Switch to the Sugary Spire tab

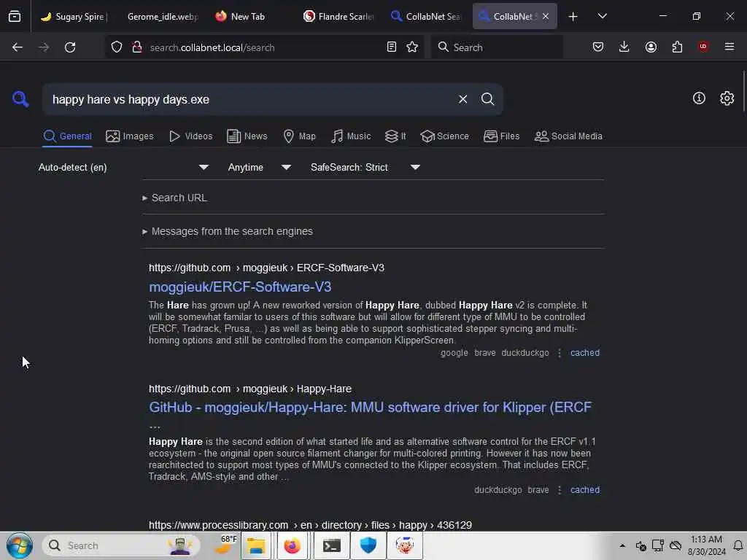(x=74, y=16)
